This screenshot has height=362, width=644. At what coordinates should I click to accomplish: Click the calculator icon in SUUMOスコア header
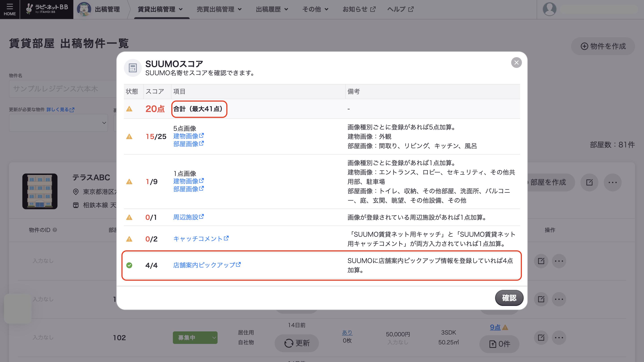point(133,68)
